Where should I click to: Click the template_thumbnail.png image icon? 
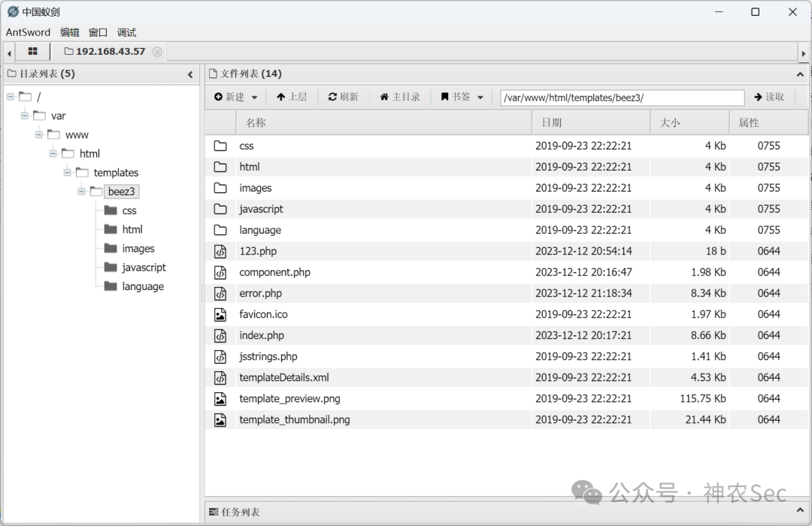[x=220, y=419]
